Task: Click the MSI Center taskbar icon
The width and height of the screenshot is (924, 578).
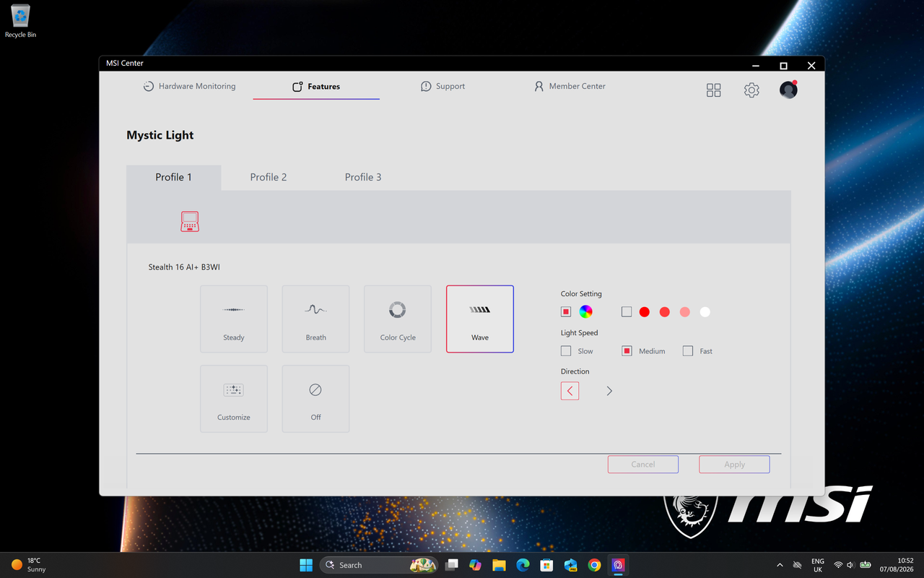Action: (x=618, y=565)
